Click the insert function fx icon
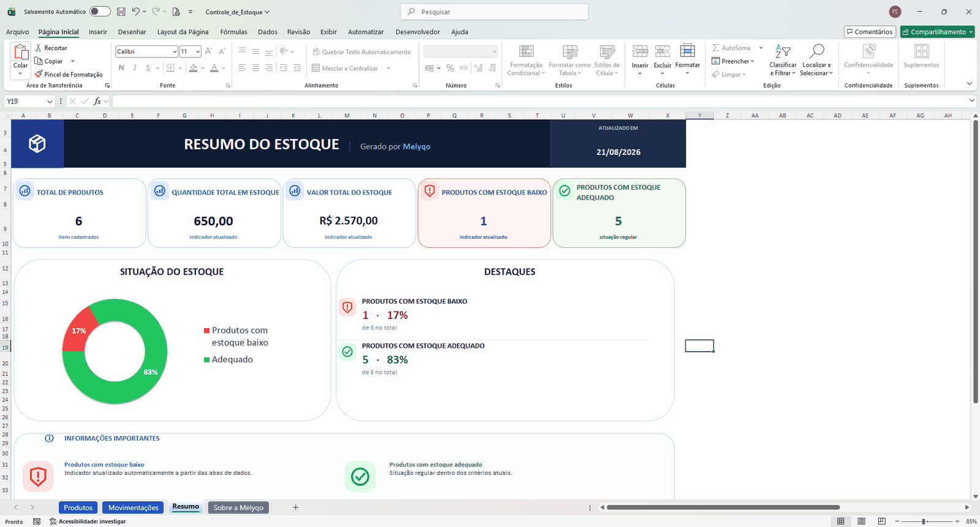The height and width of the screenshot is (527, 980). tap(97, 101)
